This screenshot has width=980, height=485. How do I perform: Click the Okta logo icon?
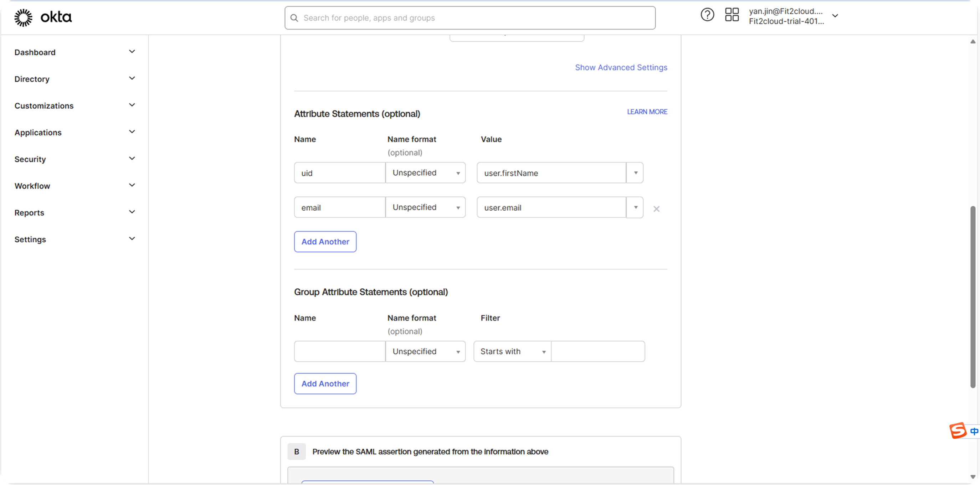(23, 17)
